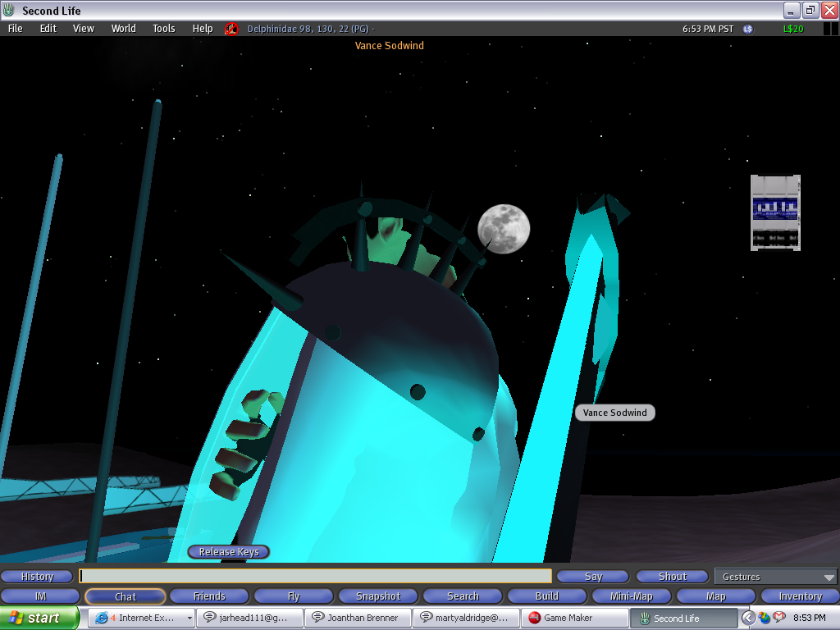
Task: Open the Inventory window
Action: (801, 596)
